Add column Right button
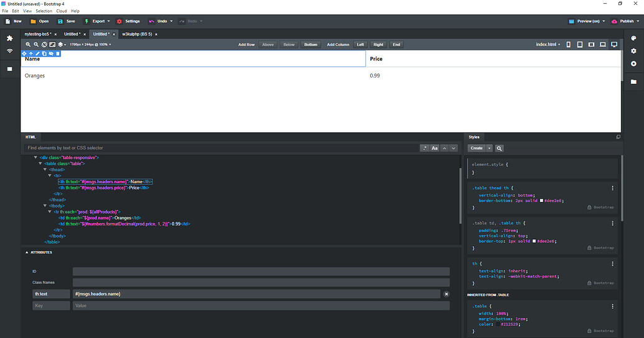The height and width of the screenshot is (338, 644). pos(378,45)
